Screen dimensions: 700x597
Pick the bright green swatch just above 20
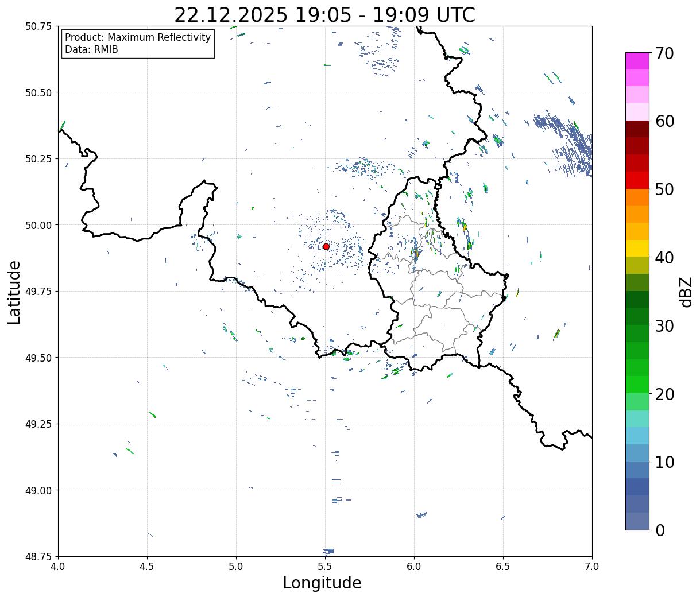coord(637,384)
